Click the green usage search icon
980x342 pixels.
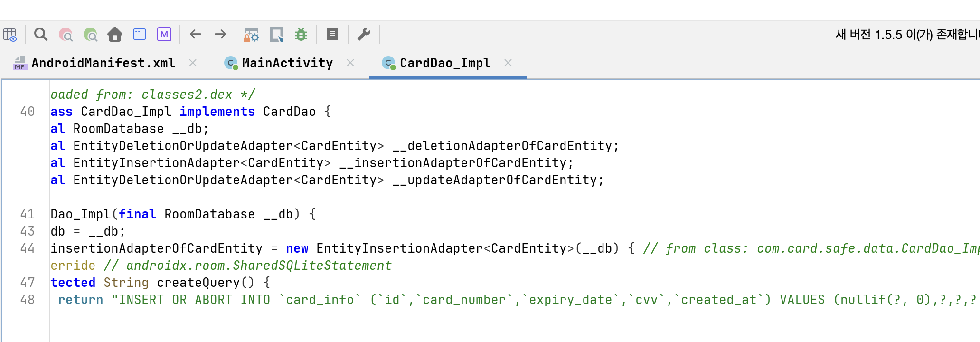[x=90, y=35]
